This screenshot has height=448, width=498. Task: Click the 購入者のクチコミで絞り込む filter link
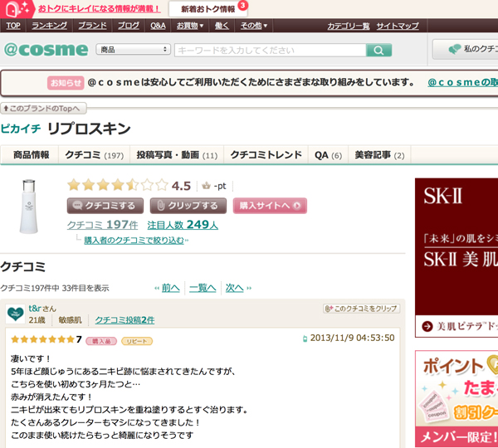tap(134, 241)
